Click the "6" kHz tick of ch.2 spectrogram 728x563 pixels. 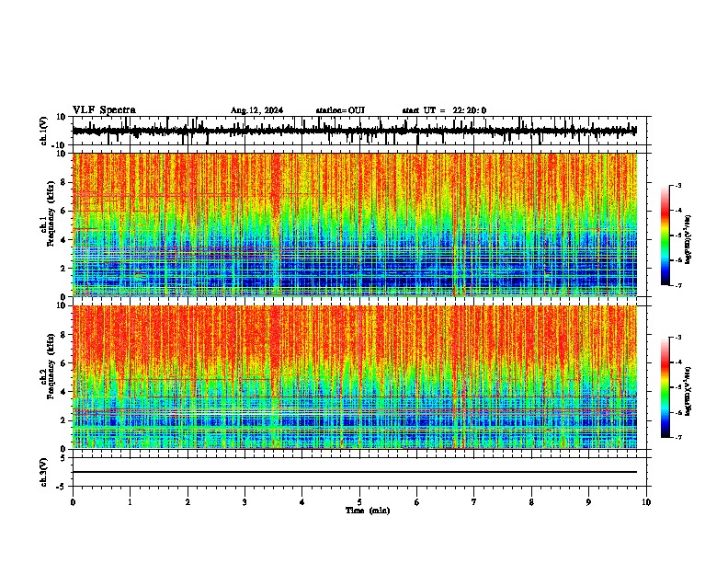tap(65, 363)
